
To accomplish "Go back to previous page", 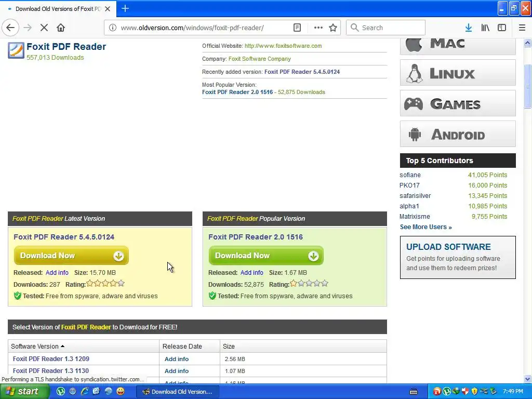I will pyautogui.click(x=10, y=28).
